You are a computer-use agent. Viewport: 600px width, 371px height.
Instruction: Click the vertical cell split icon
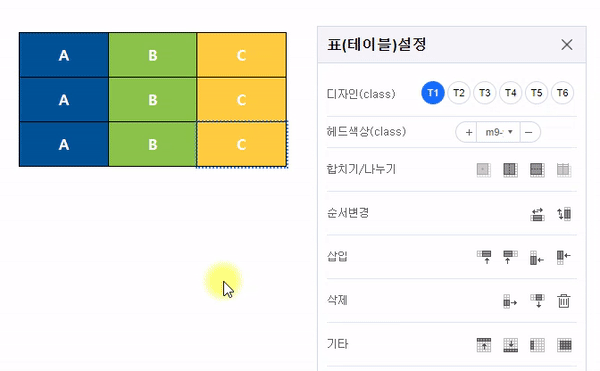(x=510, y=170)
